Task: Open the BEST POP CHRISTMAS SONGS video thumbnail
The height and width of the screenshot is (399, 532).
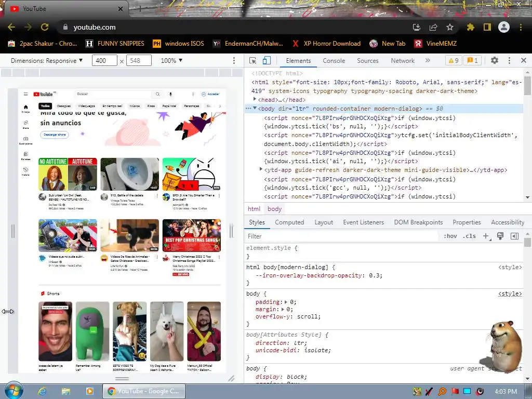Action: tap(192, 235)
